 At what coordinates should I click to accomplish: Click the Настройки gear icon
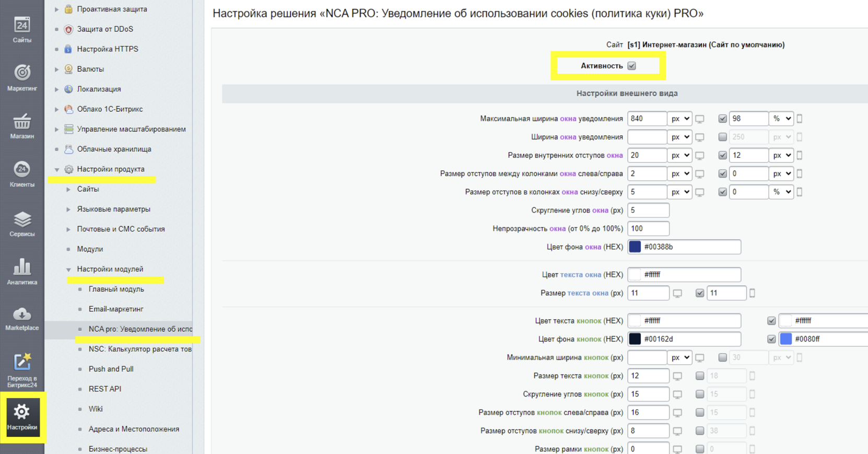22,416
